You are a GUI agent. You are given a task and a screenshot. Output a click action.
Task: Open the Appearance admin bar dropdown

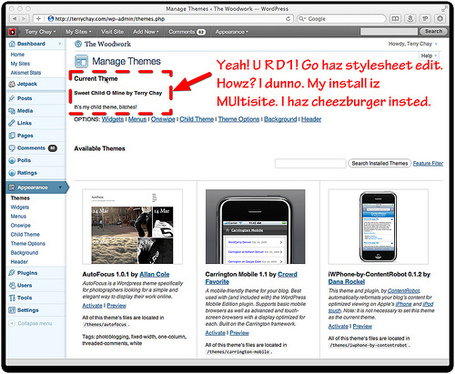coord(231,32)
